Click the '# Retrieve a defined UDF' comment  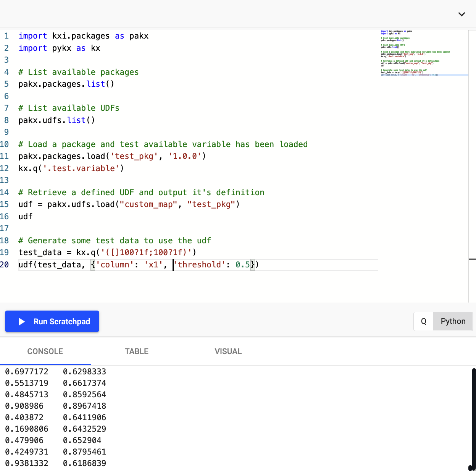click(141, 193)
